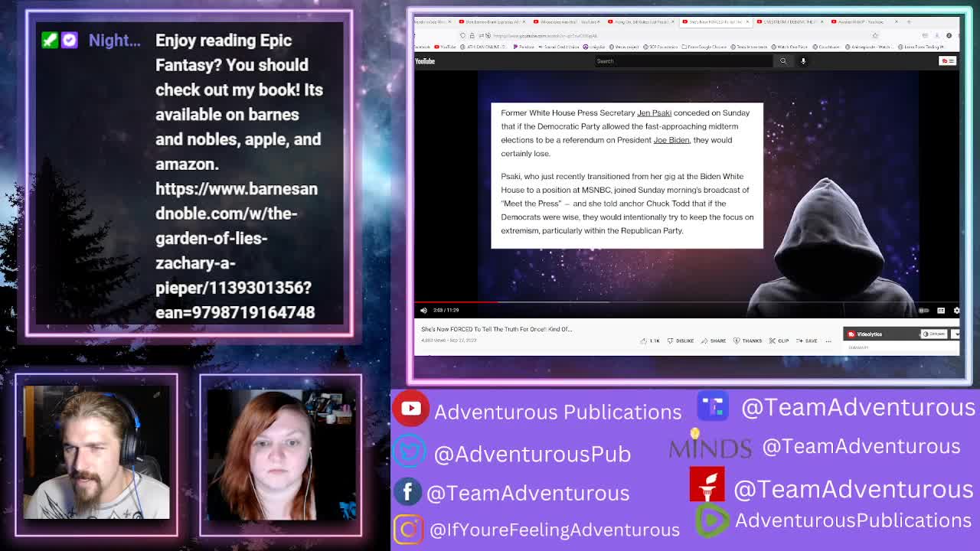Open YouTube player settings gear
Viewport: 980px width, 551px height.
pos(956,310)
